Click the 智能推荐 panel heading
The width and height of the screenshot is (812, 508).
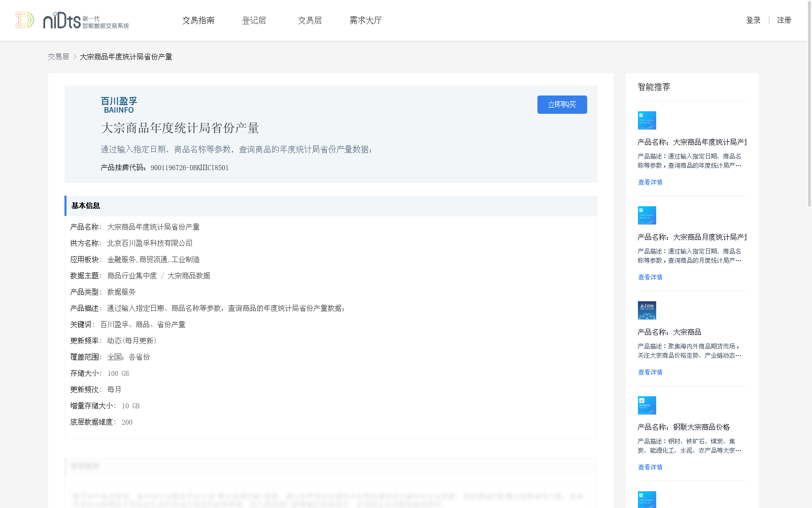[654, 87]
